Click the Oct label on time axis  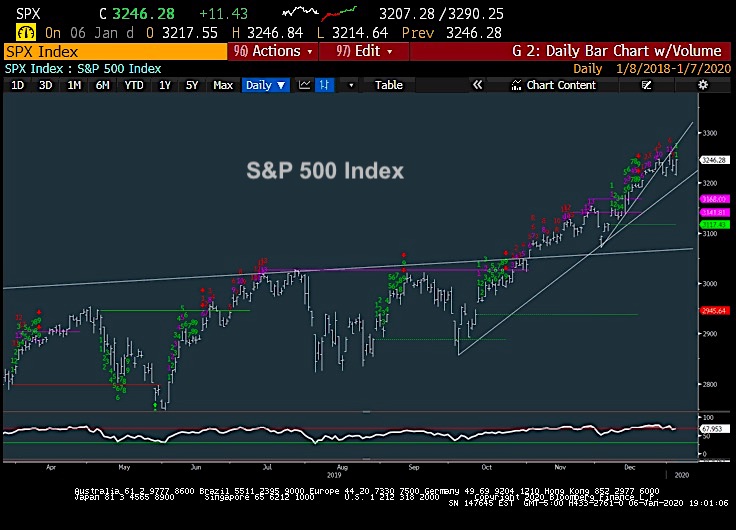486,467
